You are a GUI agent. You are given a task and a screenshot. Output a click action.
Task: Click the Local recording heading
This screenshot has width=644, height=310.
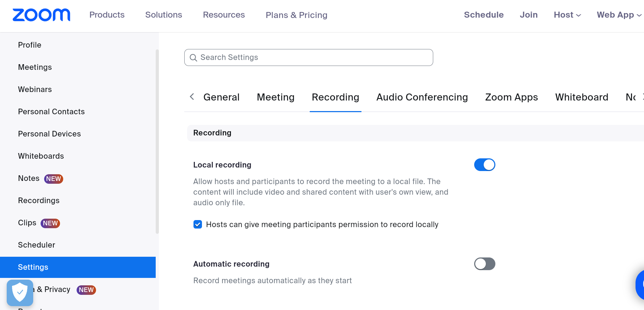[x=222, y=165]
